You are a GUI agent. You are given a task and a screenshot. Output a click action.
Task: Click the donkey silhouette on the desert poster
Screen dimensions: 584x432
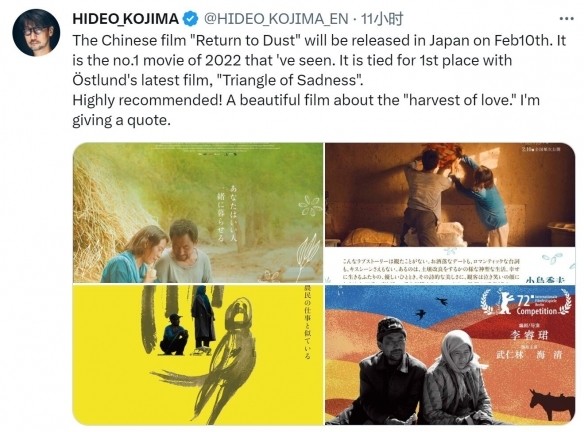552,404
